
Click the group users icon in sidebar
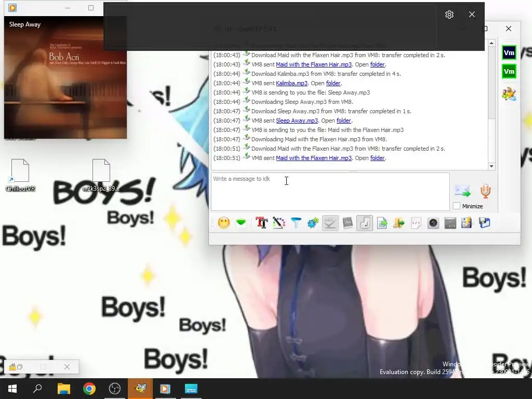509,94
